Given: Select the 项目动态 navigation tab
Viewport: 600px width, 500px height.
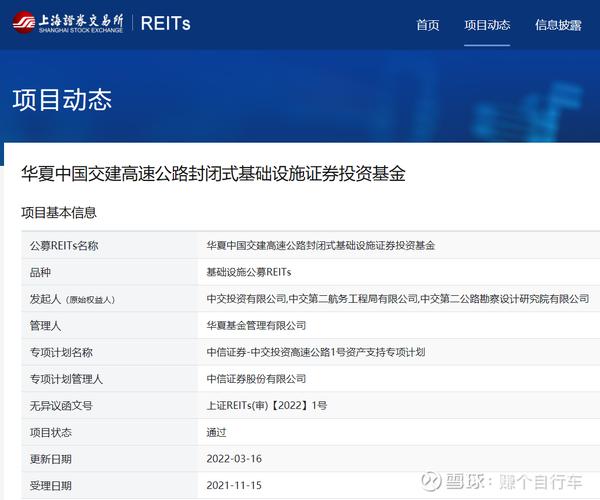Looking at the screenshot, I should [x=487, y=25].
